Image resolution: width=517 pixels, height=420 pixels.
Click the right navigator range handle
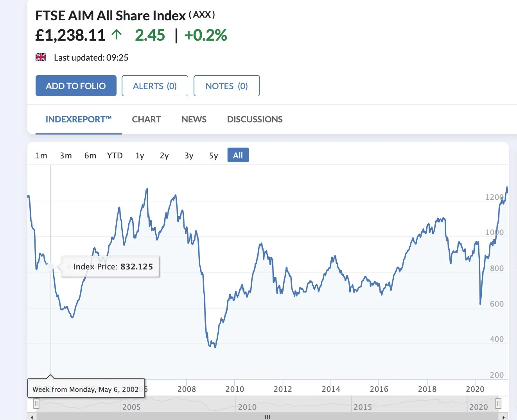tap(498, 403)
